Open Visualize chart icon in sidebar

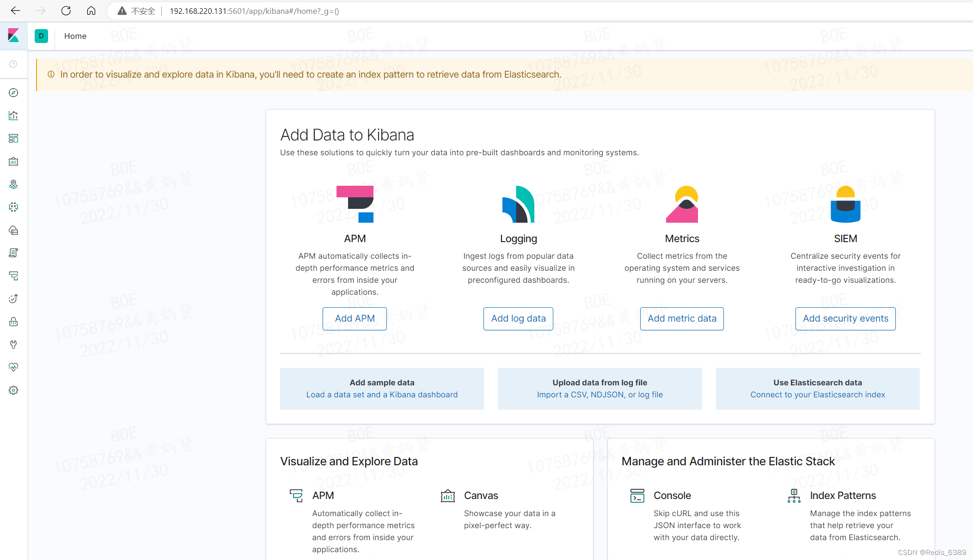tap(13, 116)
